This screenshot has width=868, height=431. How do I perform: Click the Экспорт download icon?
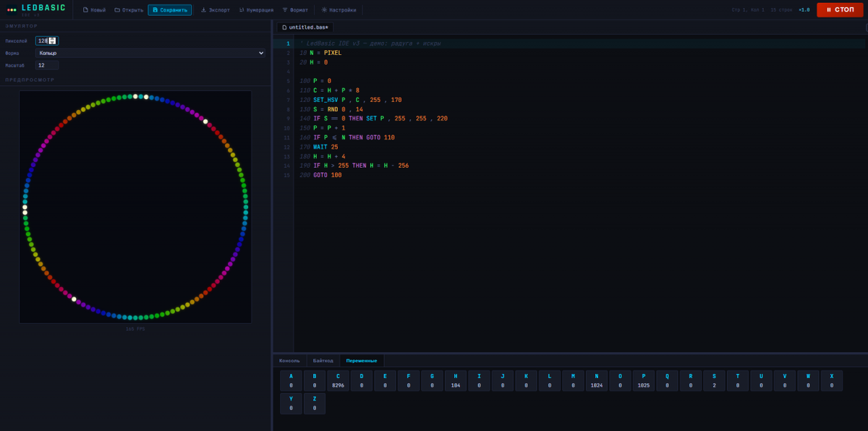pyautogui.click(x=204, y=10)
